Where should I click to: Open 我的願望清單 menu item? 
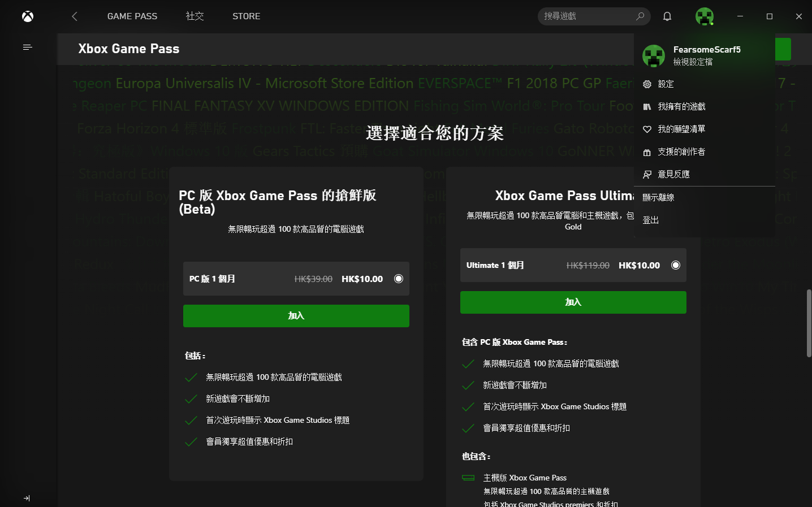tap(704, 129)
